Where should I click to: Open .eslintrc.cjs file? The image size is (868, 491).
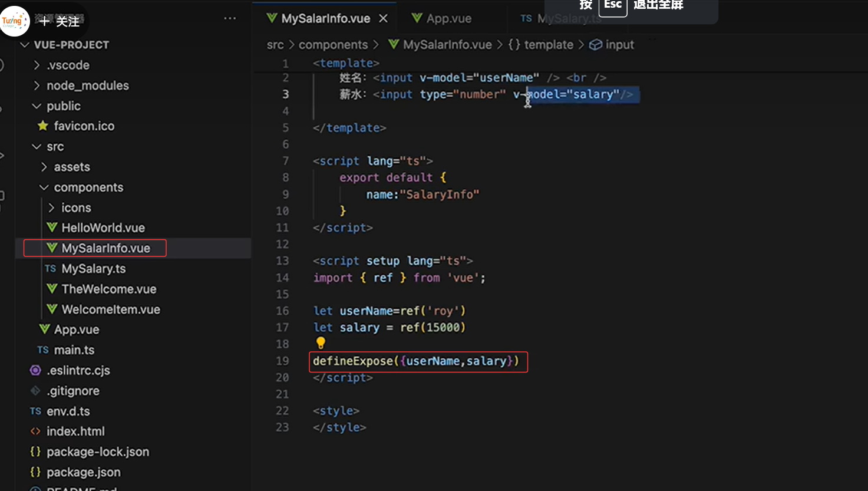[x=78, y=370]
